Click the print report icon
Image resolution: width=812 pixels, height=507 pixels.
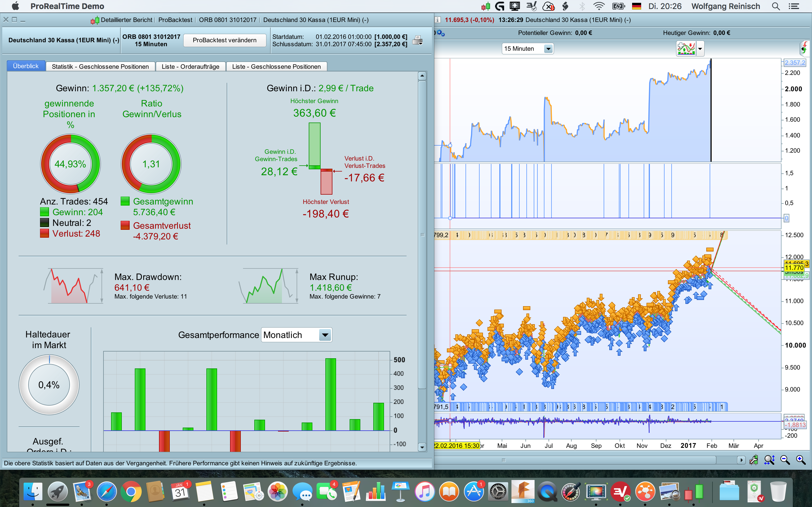pyautogui.click(x=417, y=40)
